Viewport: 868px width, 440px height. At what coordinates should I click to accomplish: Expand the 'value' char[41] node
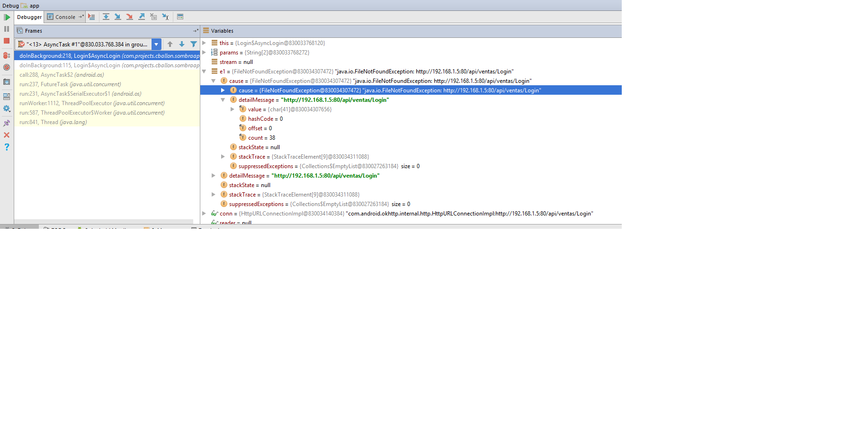pos(232,109)
